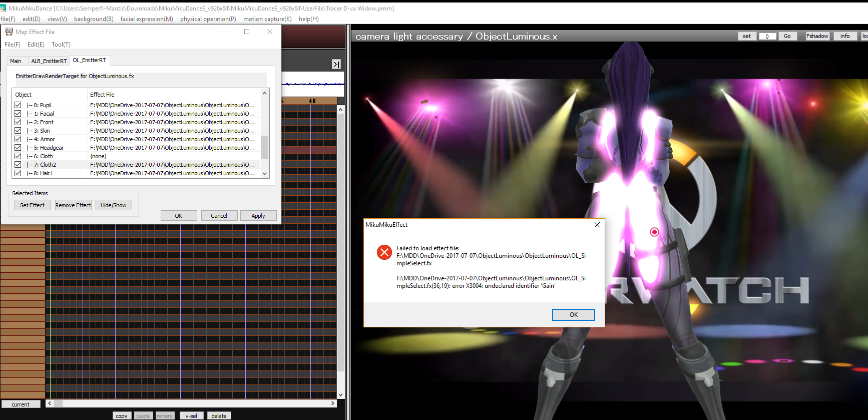Toggle the 8: Hair1 object checkbox

pyautogui.click(x=18, y=173)
